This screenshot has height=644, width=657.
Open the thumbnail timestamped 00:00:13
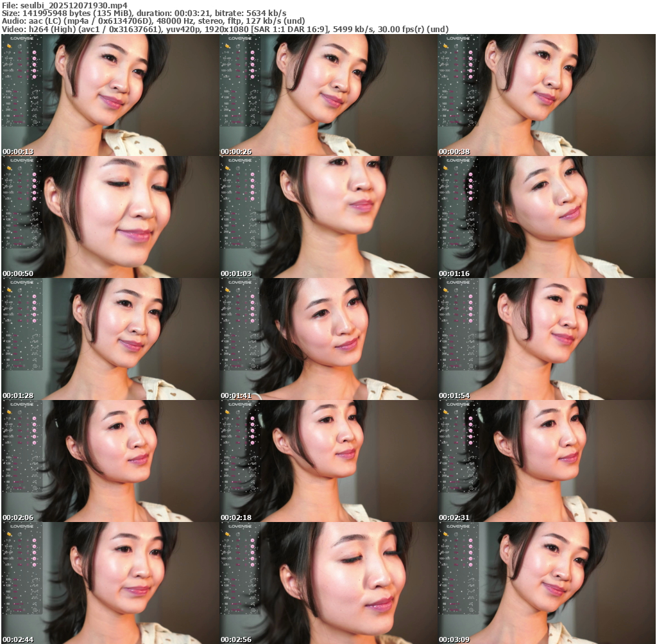tap(110, 95)
